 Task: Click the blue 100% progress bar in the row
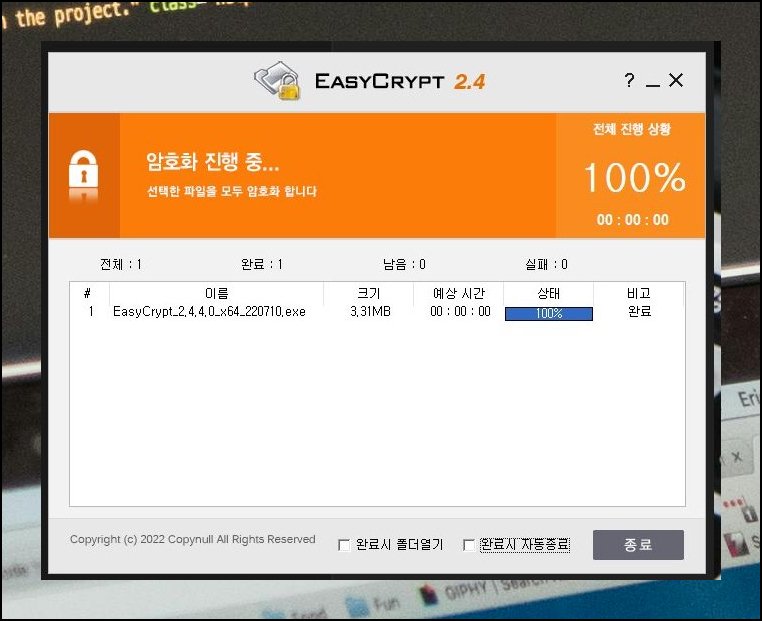click(x=549, y=314)
